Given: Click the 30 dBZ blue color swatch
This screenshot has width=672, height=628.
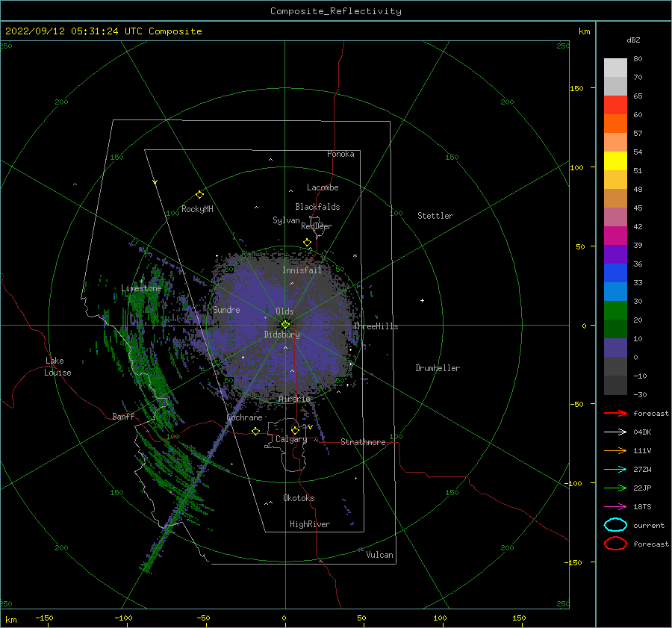Looking at the screenshot, I should [x=615, y=291].
